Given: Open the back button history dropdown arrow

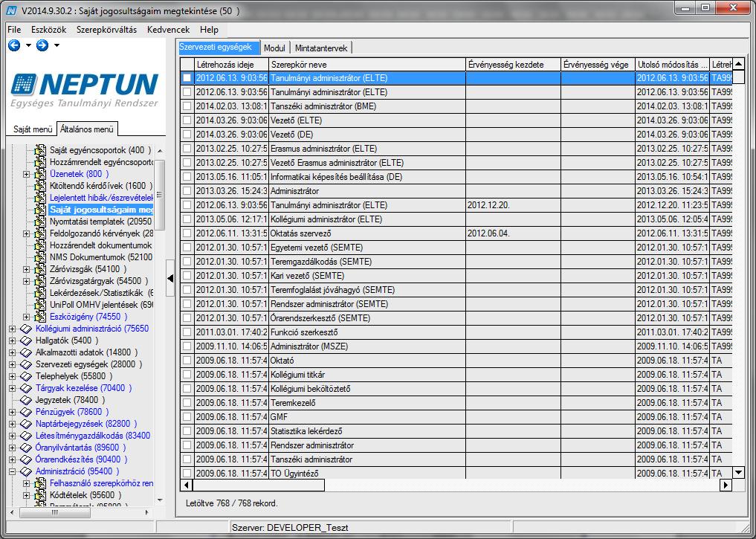Looking at the screenshot, I should tap(28, 46).
